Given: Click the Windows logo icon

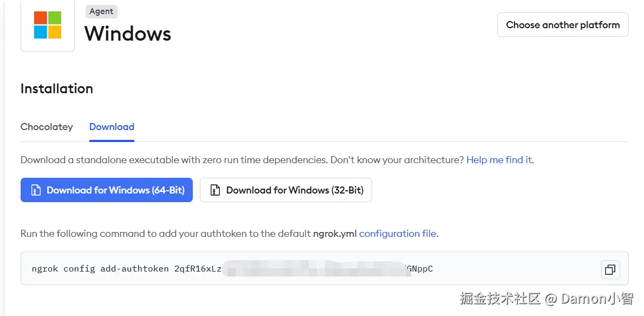Looking at the screenshot, I should coord(48,25).
